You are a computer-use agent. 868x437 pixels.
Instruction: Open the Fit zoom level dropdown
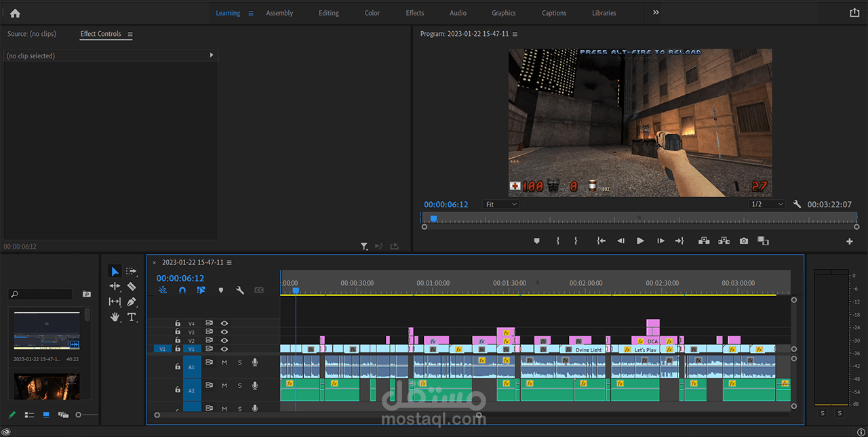click(x=501, y=204)
